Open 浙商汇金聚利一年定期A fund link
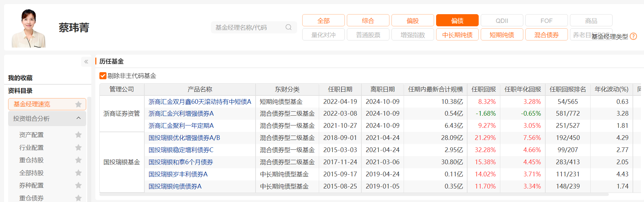The image size is (644, 202). [181, 126]
